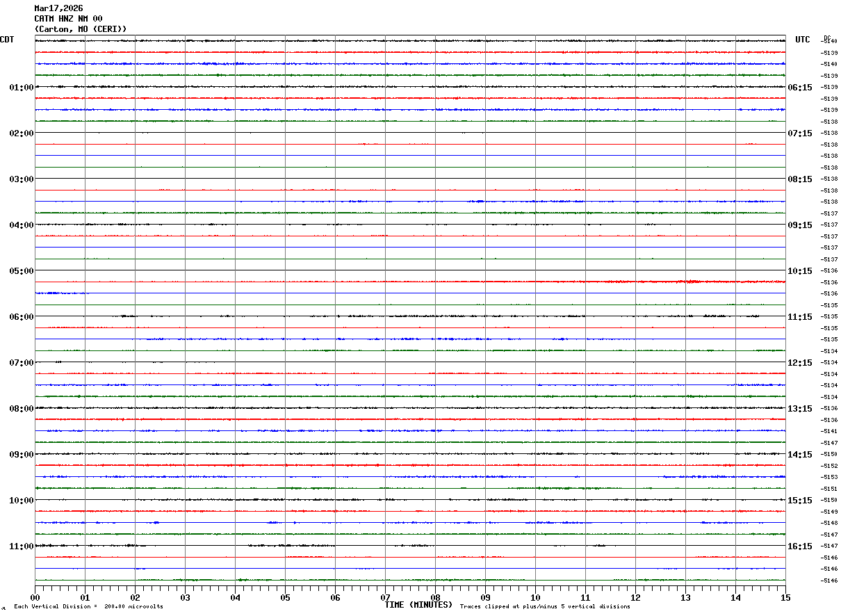Click minute tick label 06
This screenshot has width=841, height=616.
point(335,597)
